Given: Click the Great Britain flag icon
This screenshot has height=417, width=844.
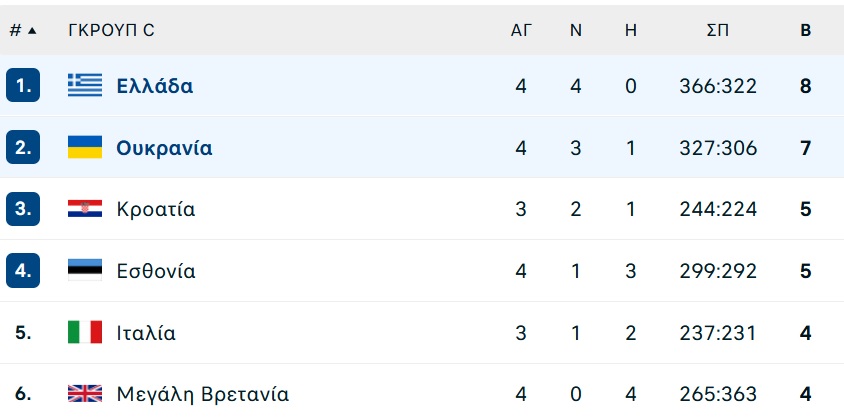Looking at the screenshot, I should 85,394.
